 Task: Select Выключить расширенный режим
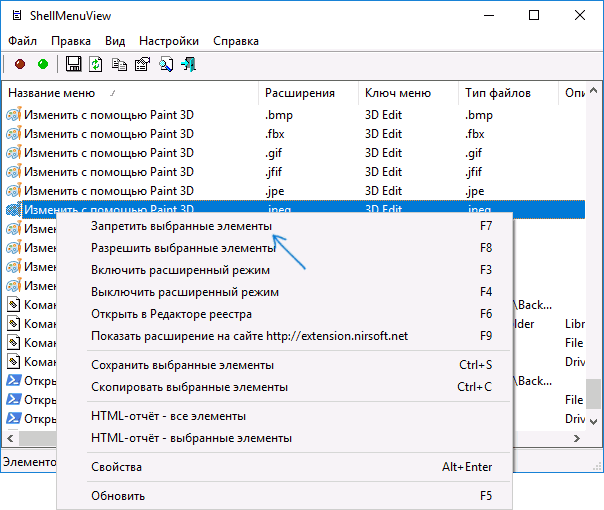click(x=284, y=292)
